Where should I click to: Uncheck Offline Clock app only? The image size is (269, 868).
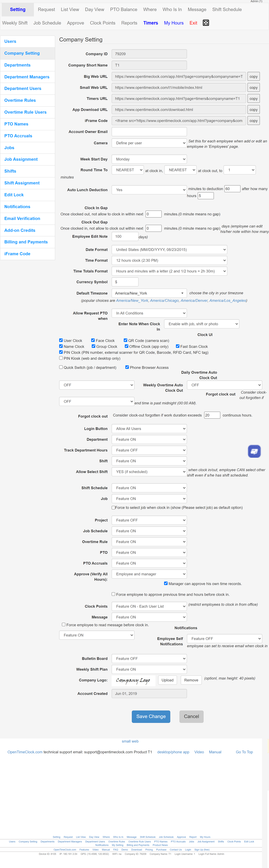coord(127,346)
